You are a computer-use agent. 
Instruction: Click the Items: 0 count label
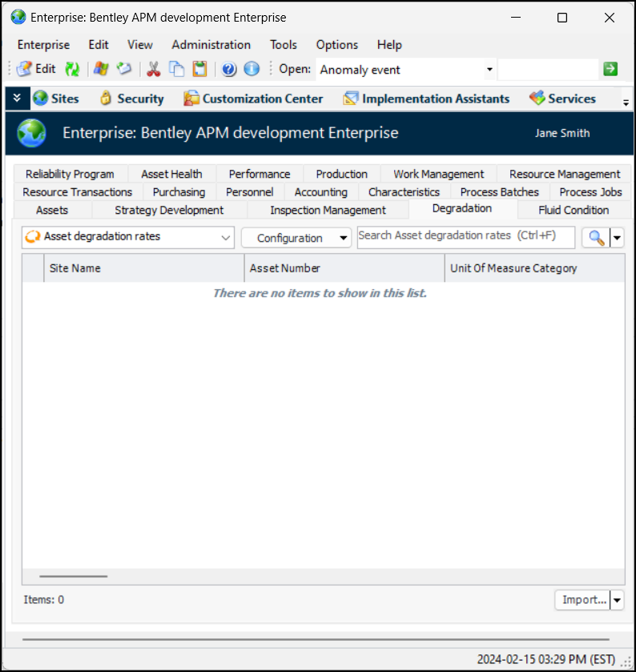click(x=44, y=600)
